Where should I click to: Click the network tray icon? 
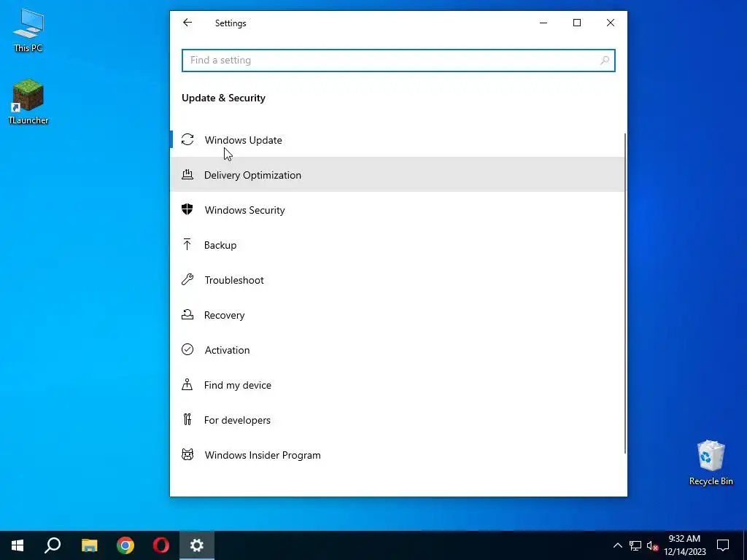click(635, 545)
